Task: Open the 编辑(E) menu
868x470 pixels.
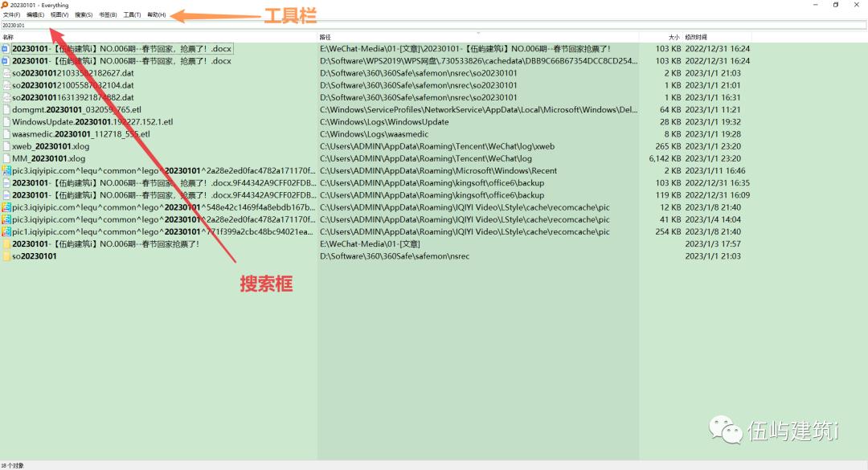Action: pos(34,14)
